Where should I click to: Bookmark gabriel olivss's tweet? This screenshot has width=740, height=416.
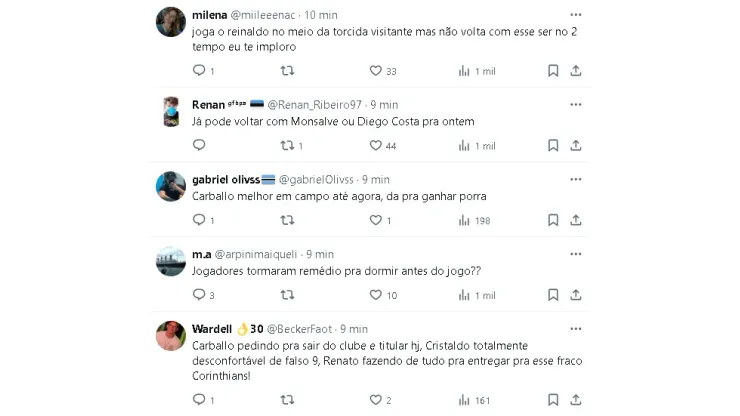click(553, 220)
